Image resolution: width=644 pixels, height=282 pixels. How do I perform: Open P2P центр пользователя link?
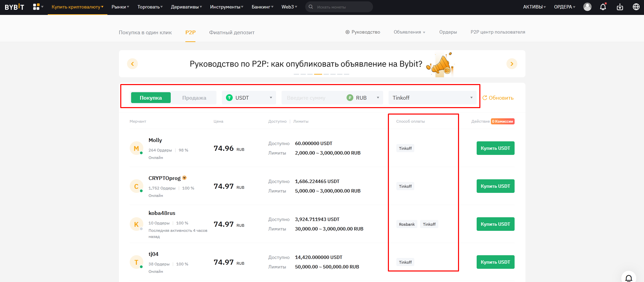(x=498, y=32)
